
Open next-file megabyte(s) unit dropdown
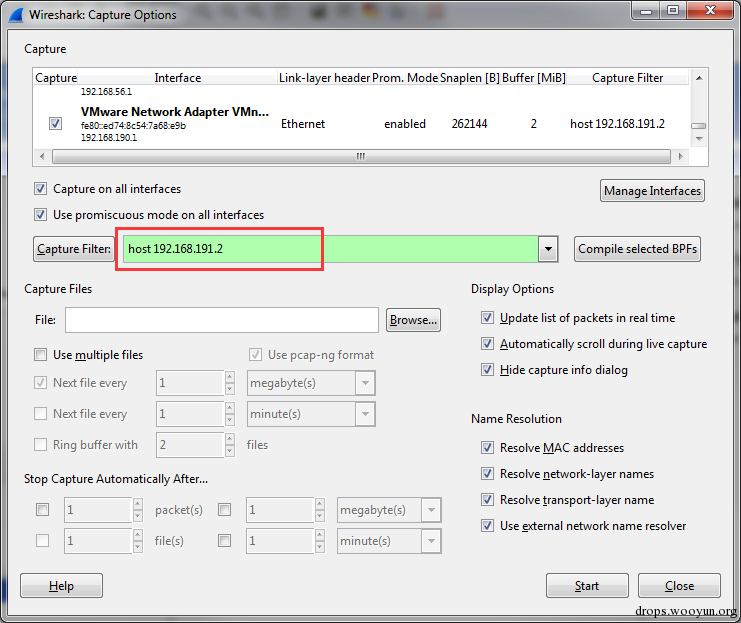(365, 383)
